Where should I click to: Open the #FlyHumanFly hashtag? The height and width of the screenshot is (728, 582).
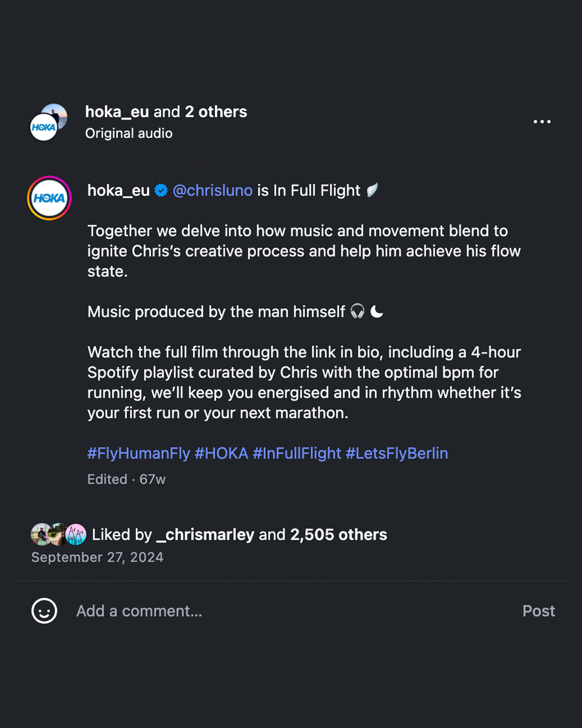[x=139, y=453]
